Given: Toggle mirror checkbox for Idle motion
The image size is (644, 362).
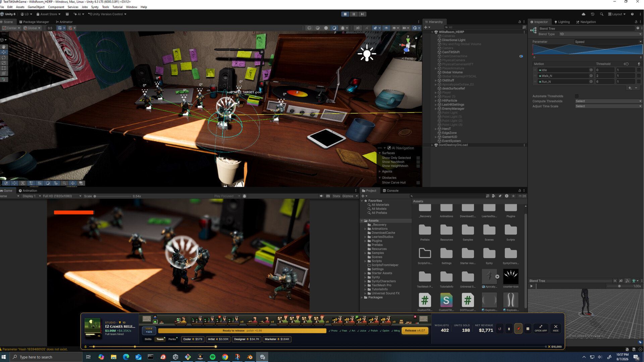Looking at the screenshot, I should [639, 70].
